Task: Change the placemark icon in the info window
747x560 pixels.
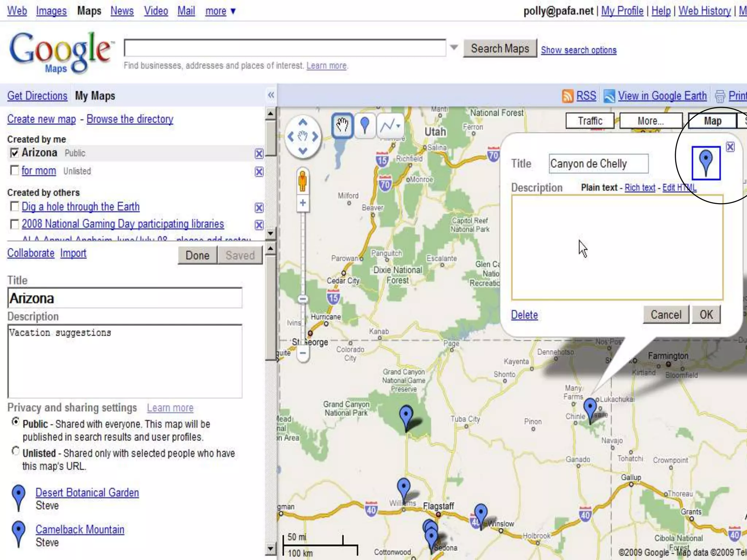Action: click(706, 163)
